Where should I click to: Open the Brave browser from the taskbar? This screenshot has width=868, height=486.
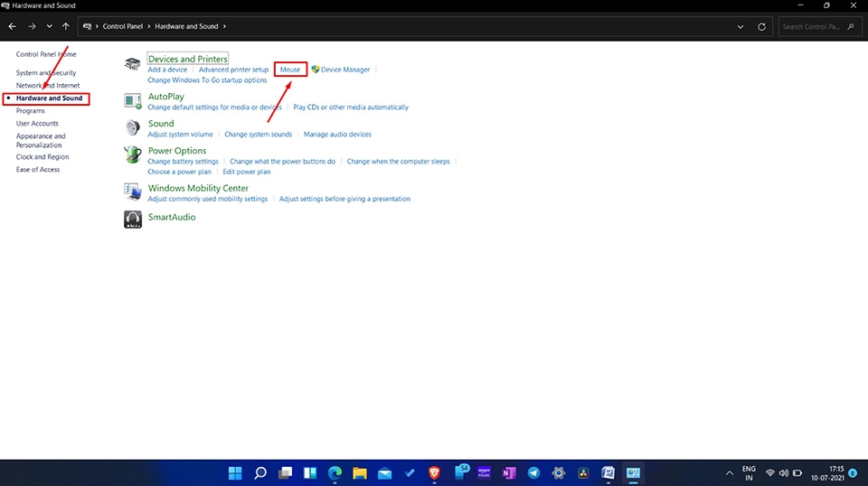[434, 472]
